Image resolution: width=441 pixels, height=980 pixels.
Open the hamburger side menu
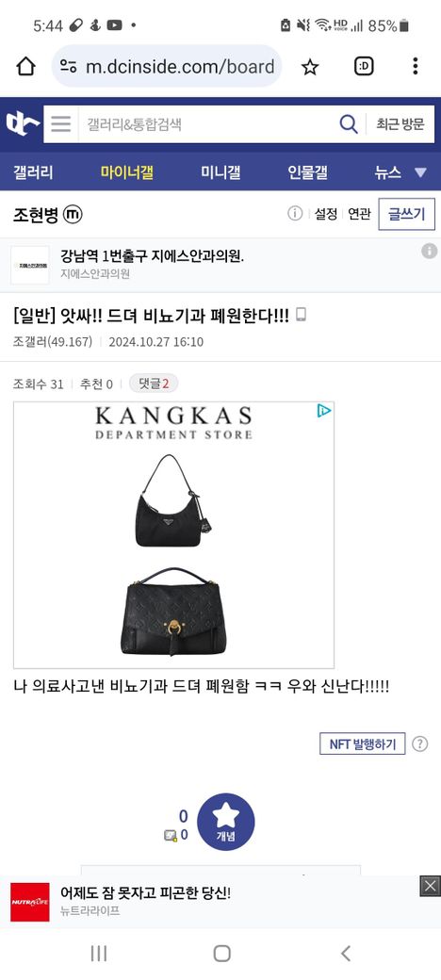pos(60,123)
